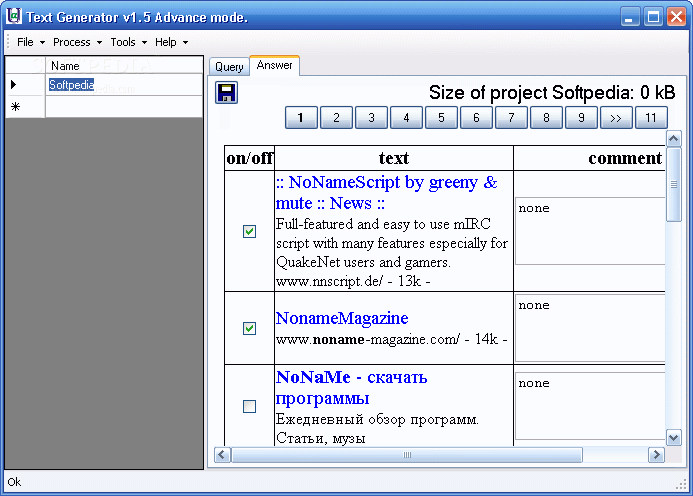Image resolution: width=693 pixels, height=496 pixels.
Task: Click the vertical scrollbar thumb
Action: click(x=674, y=184)
